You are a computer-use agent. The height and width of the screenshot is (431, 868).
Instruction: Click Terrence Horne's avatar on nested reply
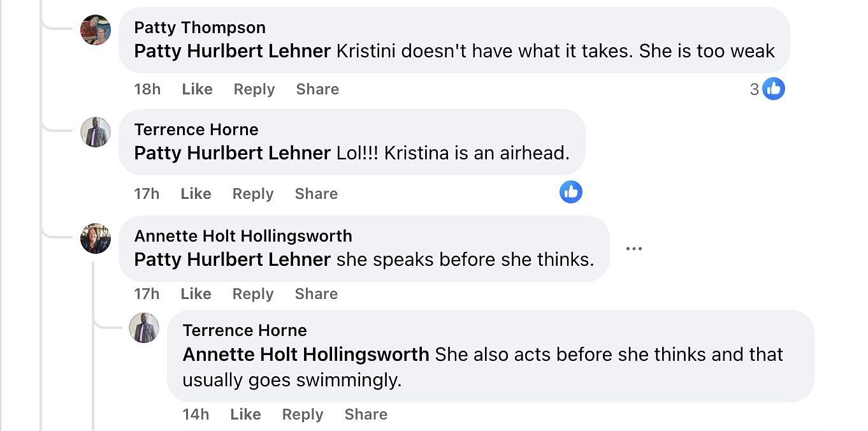click(x=144, y=328)
